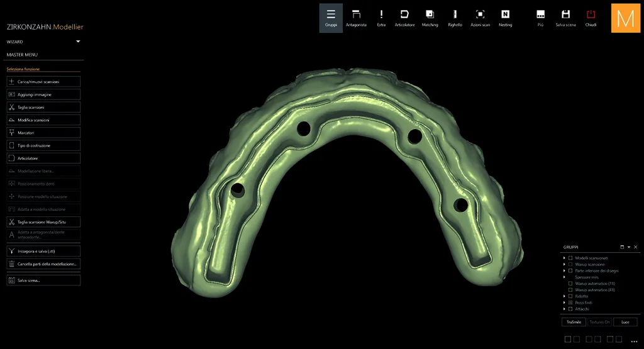Open the Gruppi toolbar panel
Image resolution: width=644 pixels, height=349 pixels.
[331, 18]
